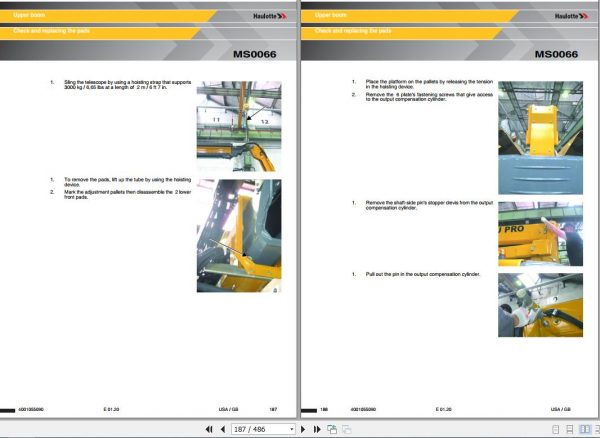Jump to the last page
Viewport: 600px width, 438px height.
(317, 429)
